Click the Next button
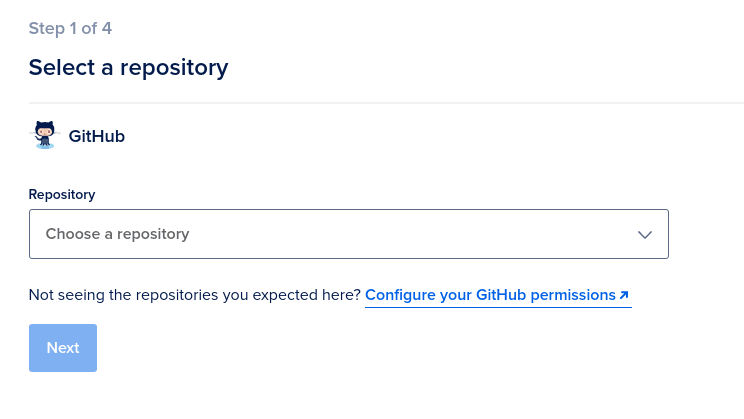The width and height of the screenshot is (744, 419). 63,348
